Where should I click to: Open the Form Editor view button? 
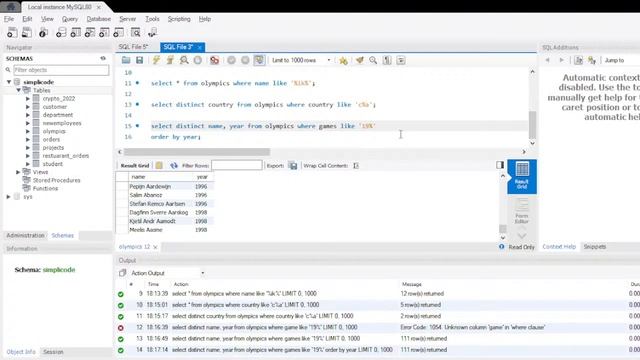pos(522,211)
